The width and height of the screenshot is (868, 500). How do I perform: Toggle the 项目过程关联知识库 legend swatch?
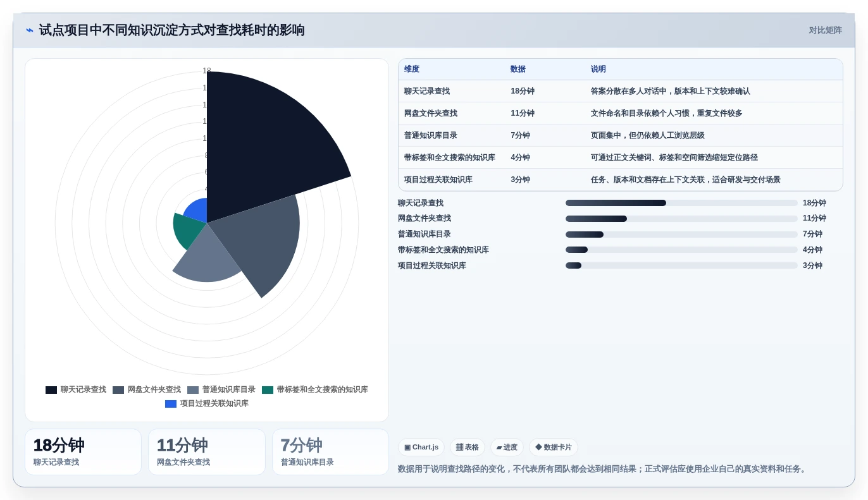click(x=171, y=404)
